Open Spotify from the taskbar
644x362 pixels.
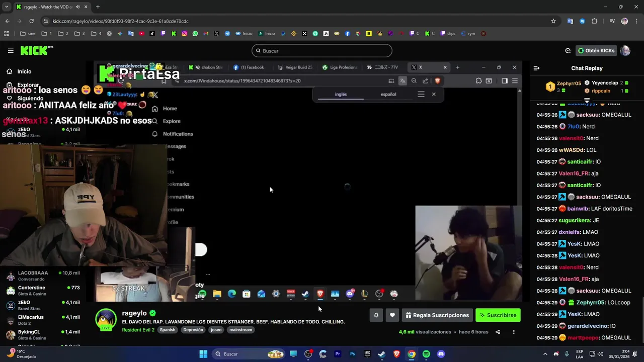coord(426,354)
